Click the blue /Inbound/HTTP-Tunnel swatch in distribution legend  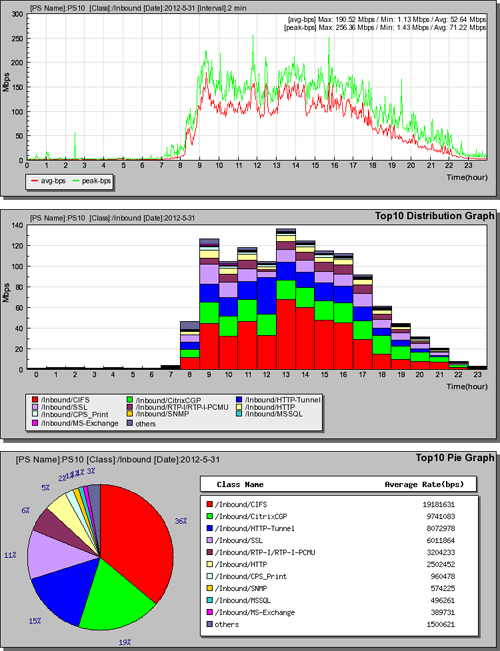[x=239, y=400]
